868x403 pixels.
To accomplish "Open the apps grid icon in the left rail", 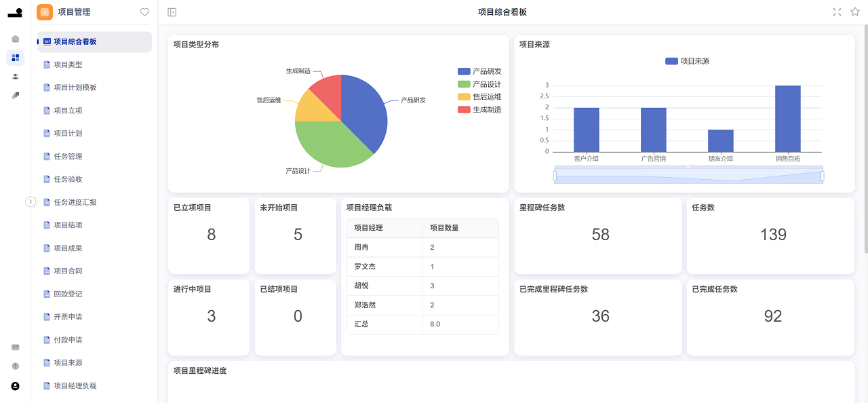I will 15,58.
